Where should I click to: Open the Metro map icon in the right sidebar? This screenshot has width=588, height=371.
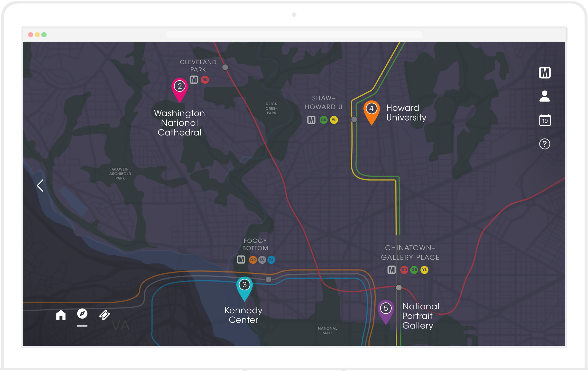544,73
